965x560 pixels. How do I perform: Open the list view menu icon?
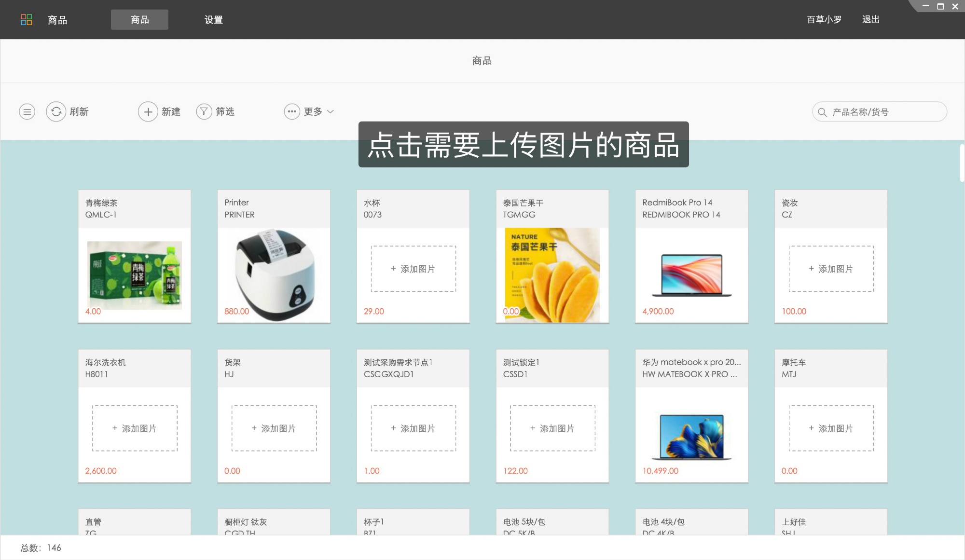pyautogui.click(x=27, y=111)
